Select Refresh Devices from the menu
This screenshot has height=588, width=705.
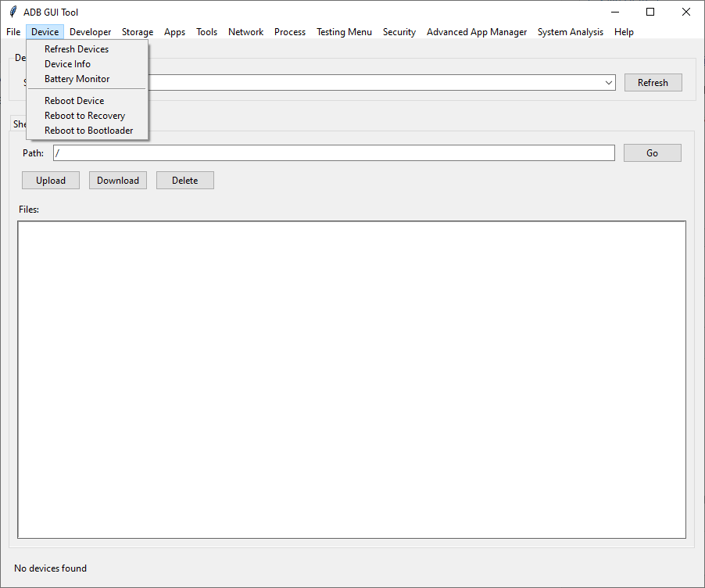(76, 48)
